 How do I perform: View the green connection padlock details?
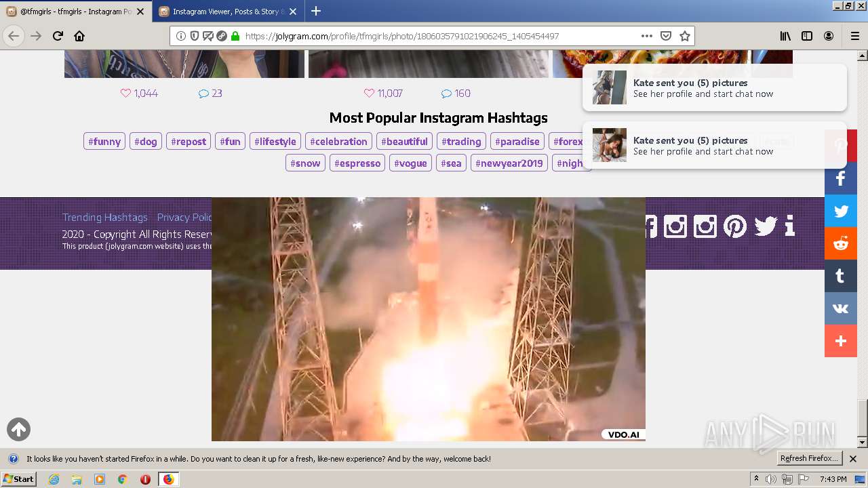235,36
